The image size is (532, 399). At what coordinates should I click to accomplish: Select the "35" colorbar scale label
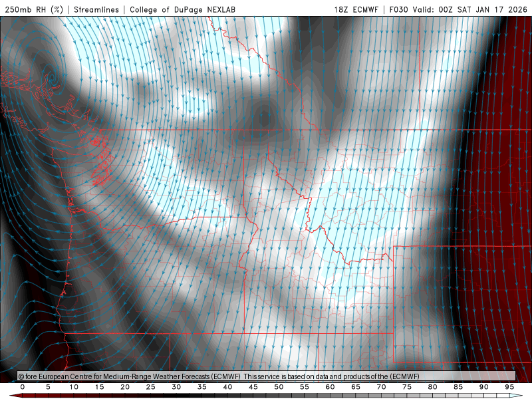(x=202, y=387)
